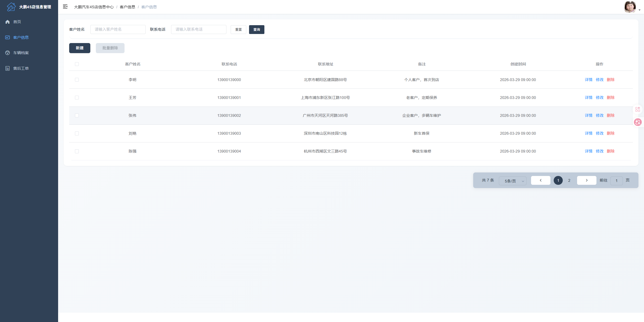This screenshot has width=644, height=322.
Task: Click the 联系地址 column header
Action: (x=326, y=64)
